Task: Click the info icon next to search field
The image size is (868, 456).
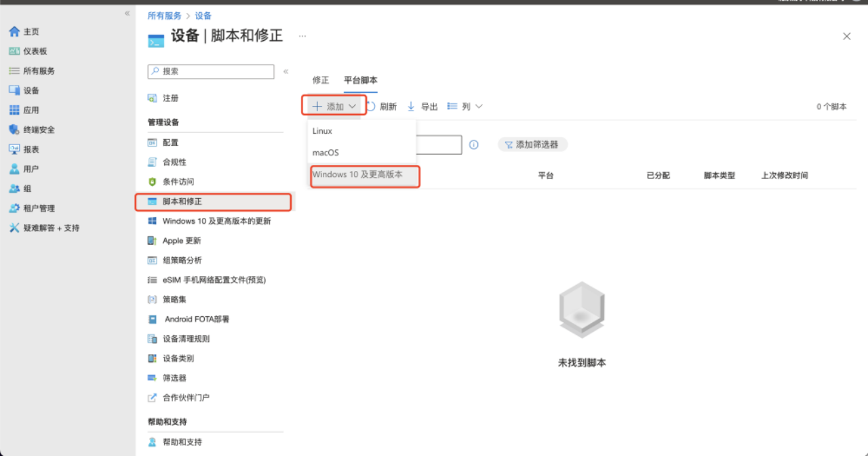Action: tap(474, 145)
